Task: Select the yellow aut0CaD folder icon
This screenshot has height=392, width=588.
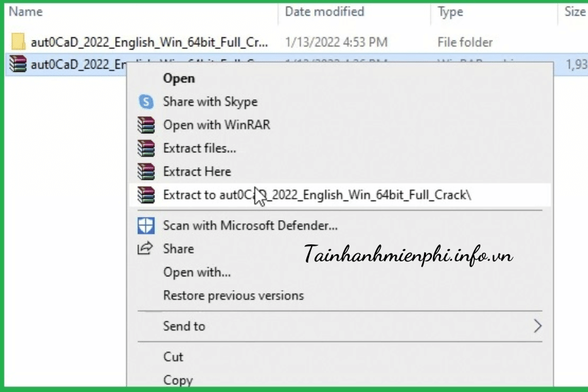Action: coord(20,42)
